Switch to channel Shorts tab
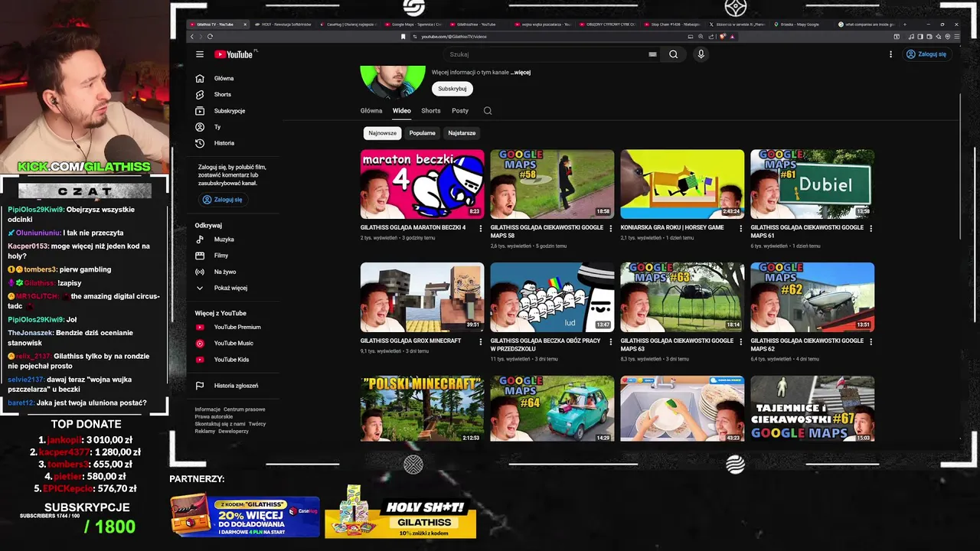Image resolution: width=980 pixels, height=551 pixels. [431, 111]
